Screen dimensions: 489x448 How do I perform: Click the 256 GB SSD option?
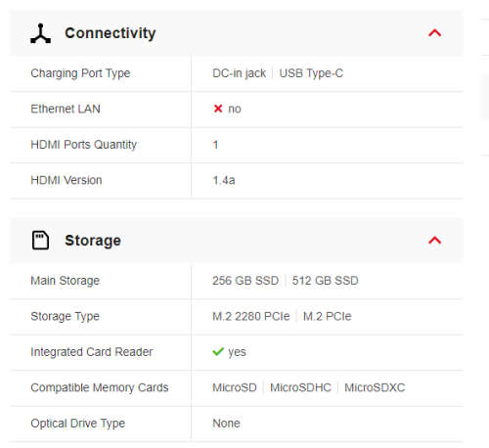click(245, 281)
